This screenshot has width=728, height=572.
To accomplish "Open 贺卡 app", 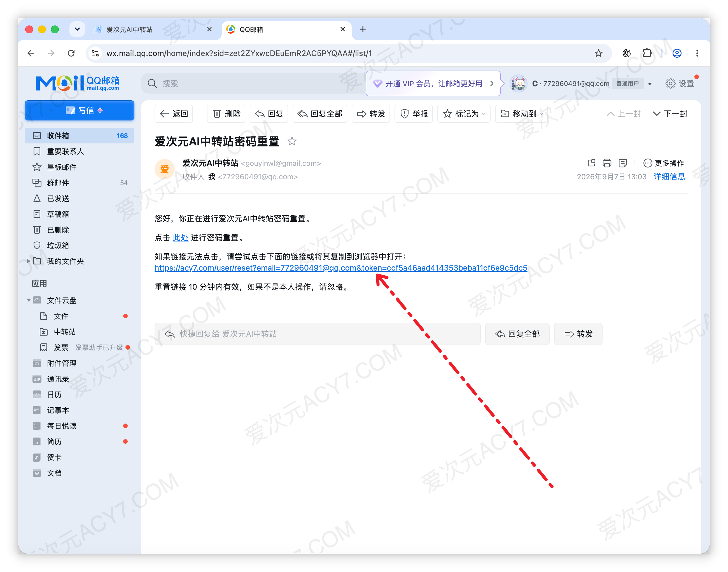I will [79, 457].
